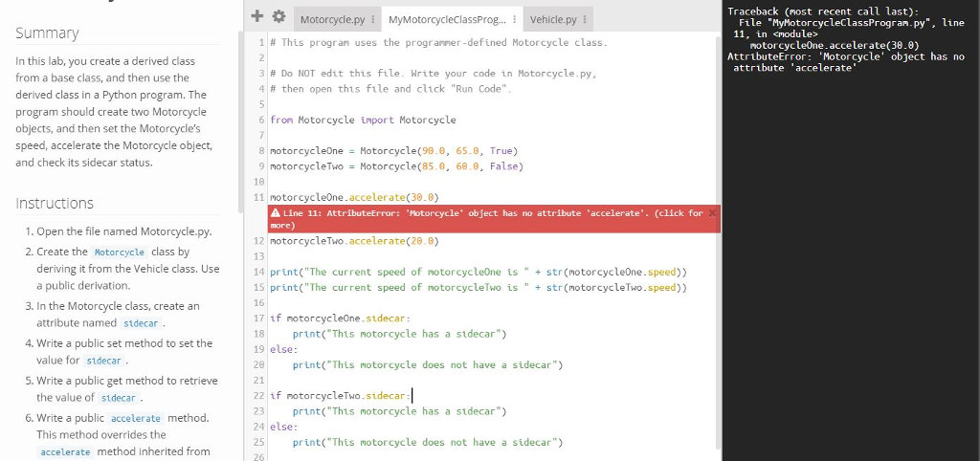Switch to the Motorcycle.py tab

tap(331, 20)
